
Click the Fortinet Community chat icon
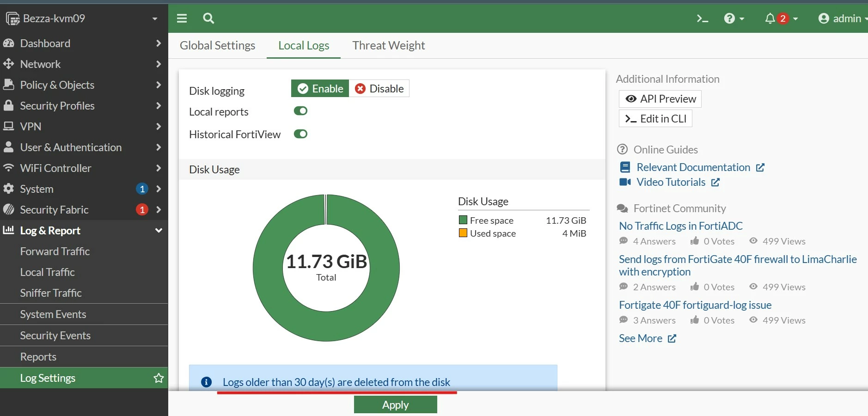[x=623, y=208]
